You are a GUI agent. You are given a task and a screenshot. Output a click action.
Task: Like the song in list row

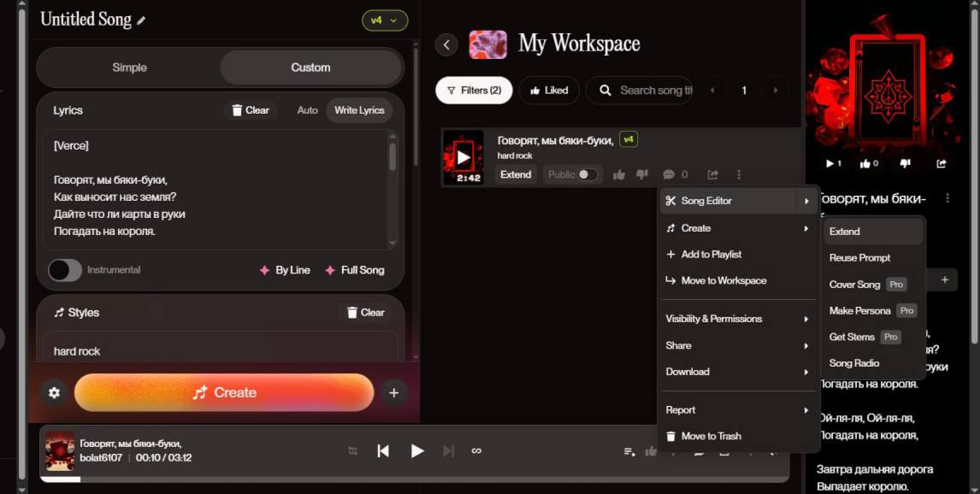pyautogui.click(x=619, y=175)
